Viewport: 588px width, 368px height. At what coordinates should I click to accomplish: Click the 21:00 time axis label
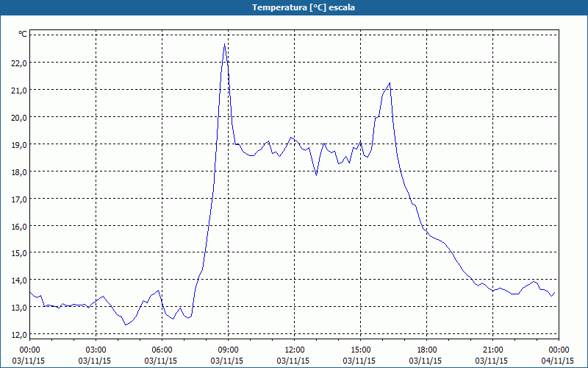[x=492, y=350]
